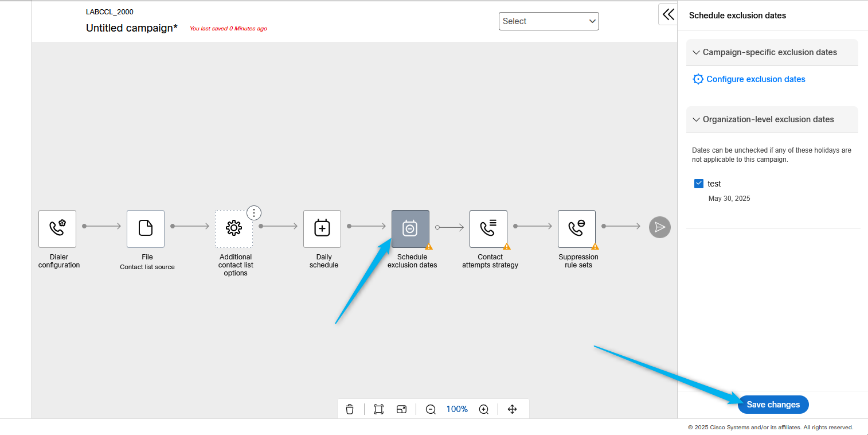Click the trash delete icon in toolbar
868x435 pixels.
click(x=350, y=409)
